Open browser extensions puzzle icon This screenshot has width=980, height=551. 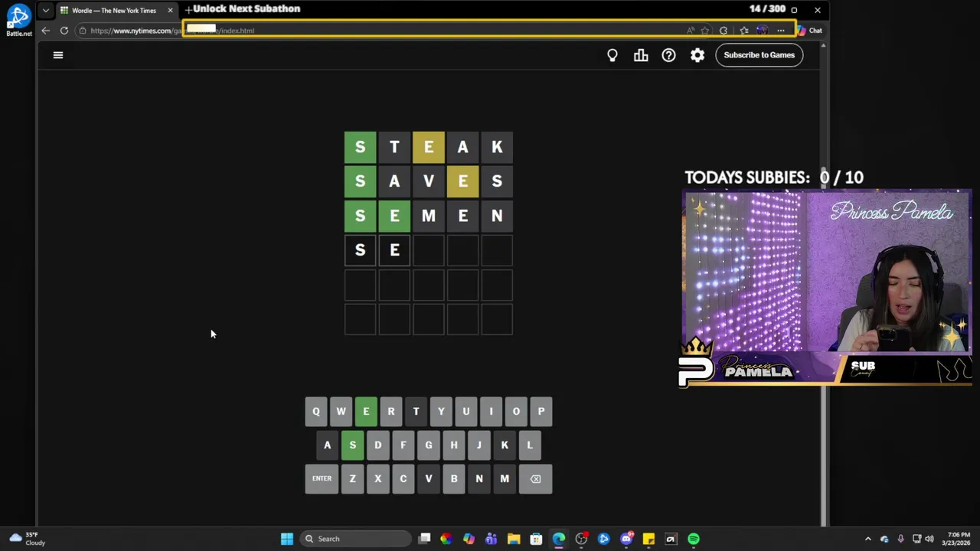coord(724,31)
